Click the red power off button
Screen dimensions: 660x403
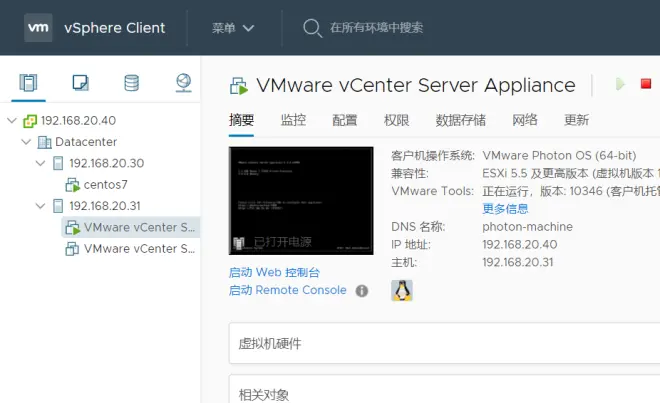[646, 84]
